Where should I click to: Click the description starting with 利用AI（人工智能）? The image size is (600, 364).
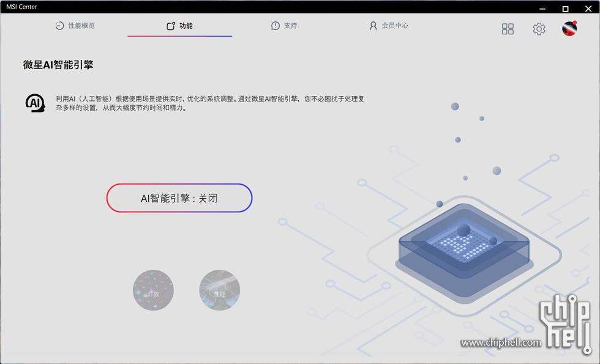pos(210,103)
